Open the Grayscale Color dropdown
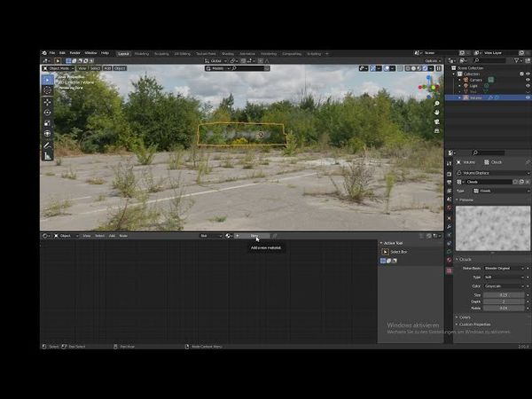The width and height of the screenshot is (532, 399). click(x=505, y=286)
